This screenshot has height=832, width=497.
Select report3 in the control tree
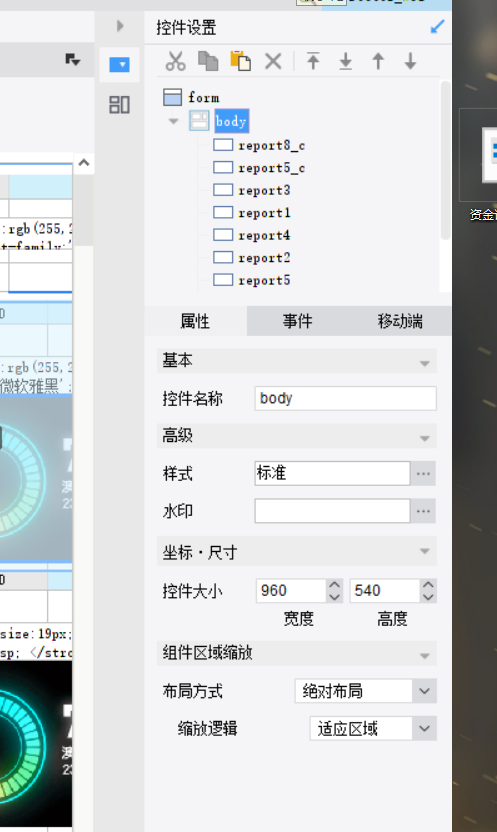pyautogui.click(x=264, y=190)
